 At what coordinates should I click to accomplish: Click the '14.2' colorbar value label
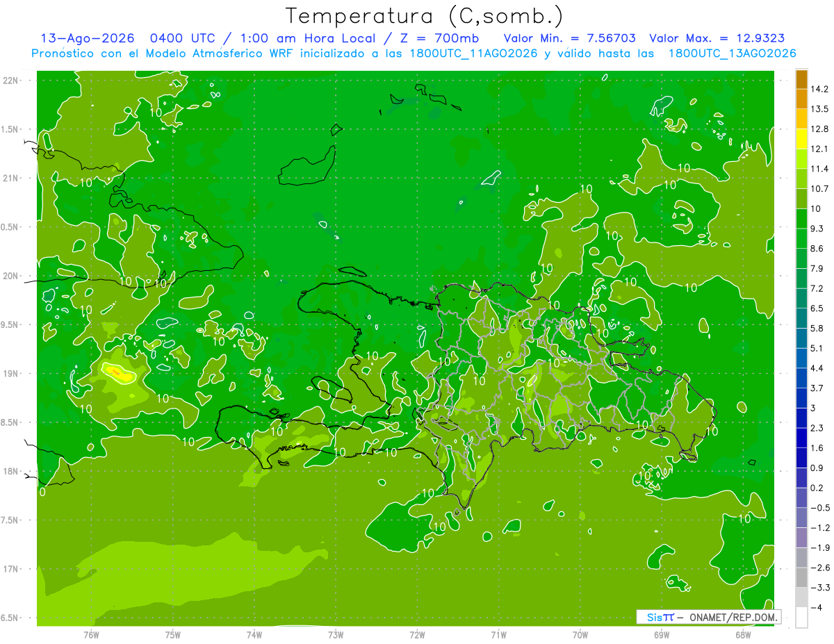[x=819, y=89]
